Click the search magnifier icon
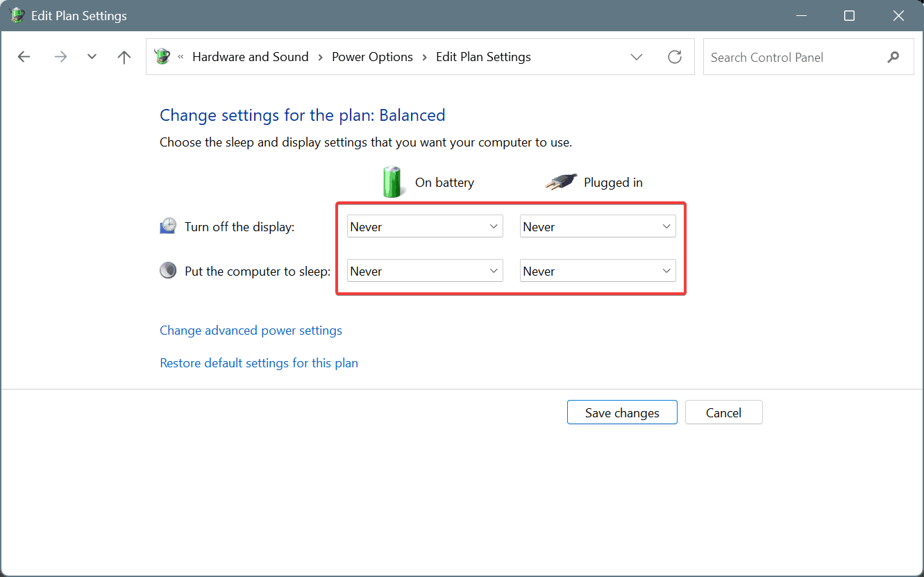This screenshot has height=577, width=924. pyautogui.click(x=893, y=57)
